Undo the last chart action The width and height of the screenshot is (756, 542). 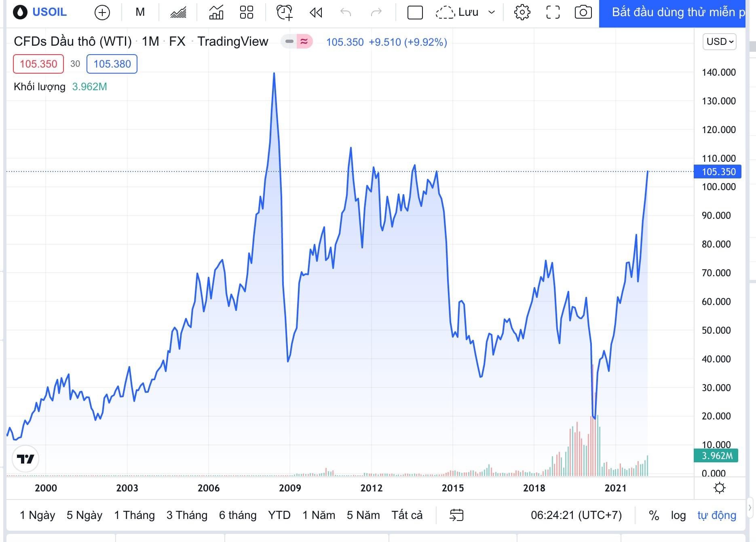pos(346,13)
